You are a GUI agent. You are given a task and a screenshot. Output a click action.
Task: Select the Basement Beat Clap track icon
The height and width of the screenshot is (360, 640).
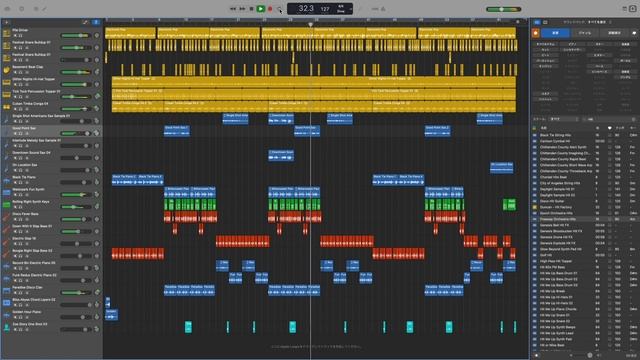click(6, 70)
